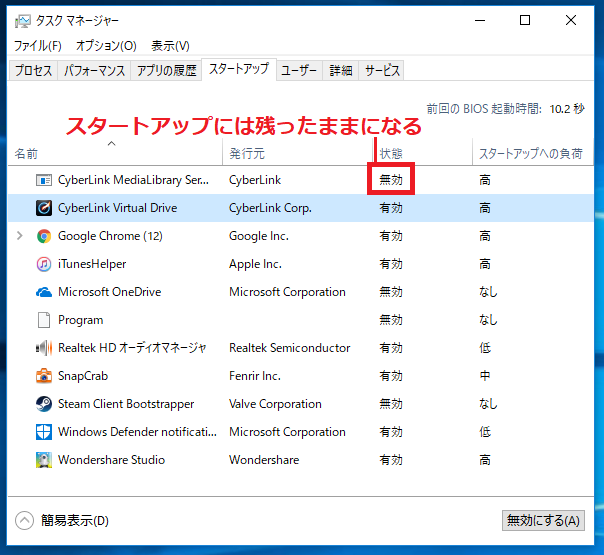Click the 無効にする(A) button

pos(543,521)
